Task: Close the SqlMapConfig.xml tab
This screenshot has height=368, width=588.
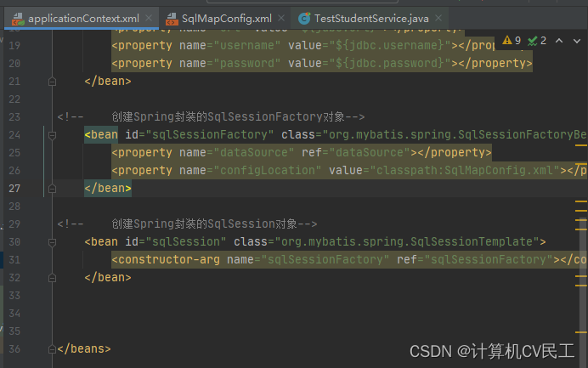Action: pos(281,18)
